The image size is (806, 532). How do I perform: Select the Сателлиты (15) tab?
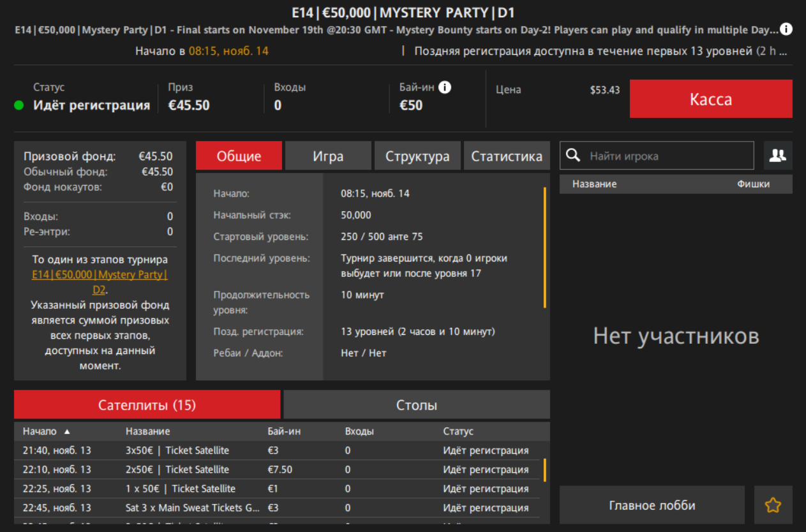[147, 405]
